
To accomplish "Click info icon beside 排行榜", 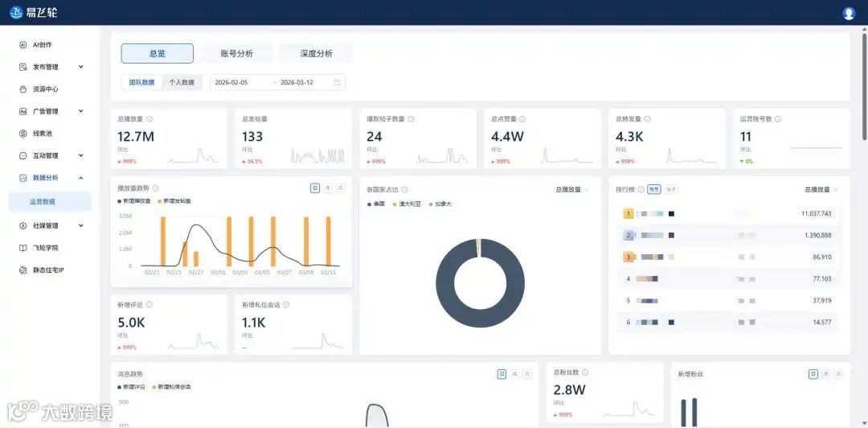I will pos(641,190).
